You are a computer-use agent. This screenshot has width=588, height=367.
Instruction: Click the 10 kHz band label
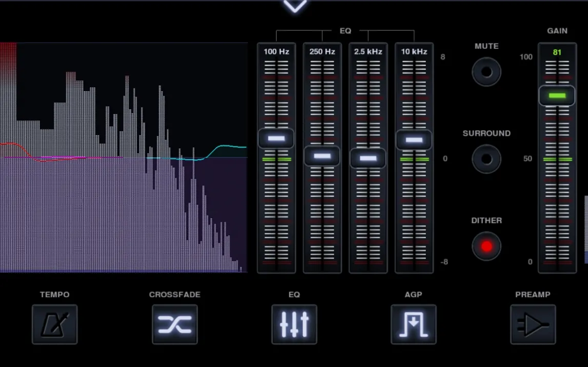414,52
